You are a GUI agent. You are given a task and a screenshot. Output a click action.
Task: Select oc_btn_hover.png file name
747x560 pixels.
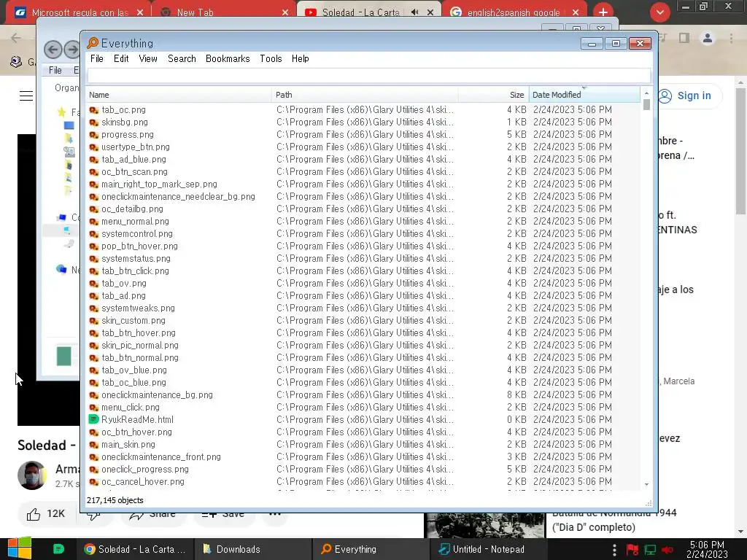(136, 432)
